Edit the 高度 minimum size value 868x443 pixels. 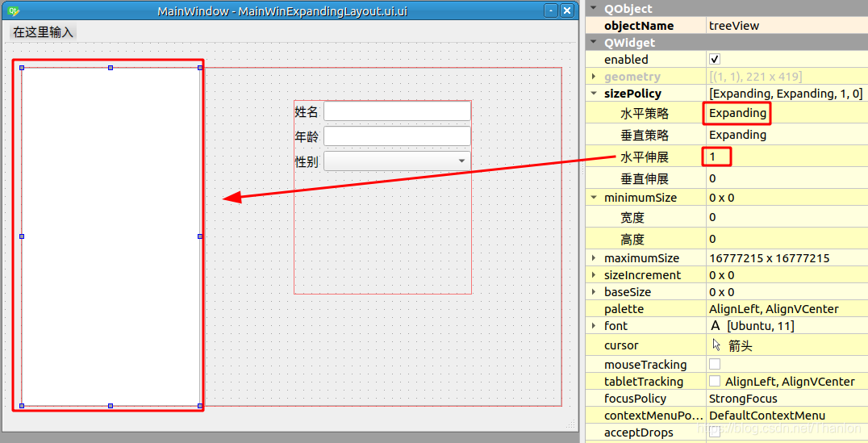point(712,239)
